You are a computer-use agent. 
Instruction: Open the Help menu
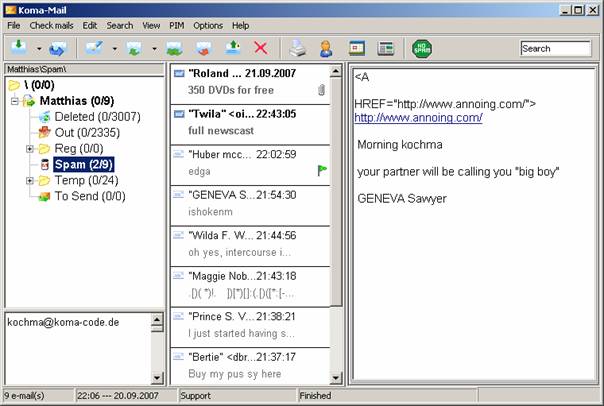pos(240,25)
